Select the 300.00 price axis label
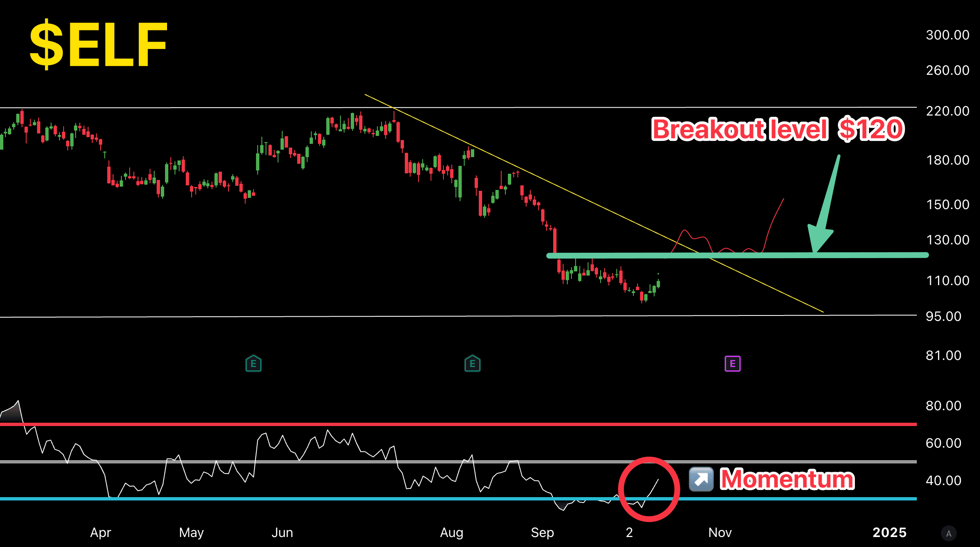Screen dimensions: 980x547 point(948,35)
